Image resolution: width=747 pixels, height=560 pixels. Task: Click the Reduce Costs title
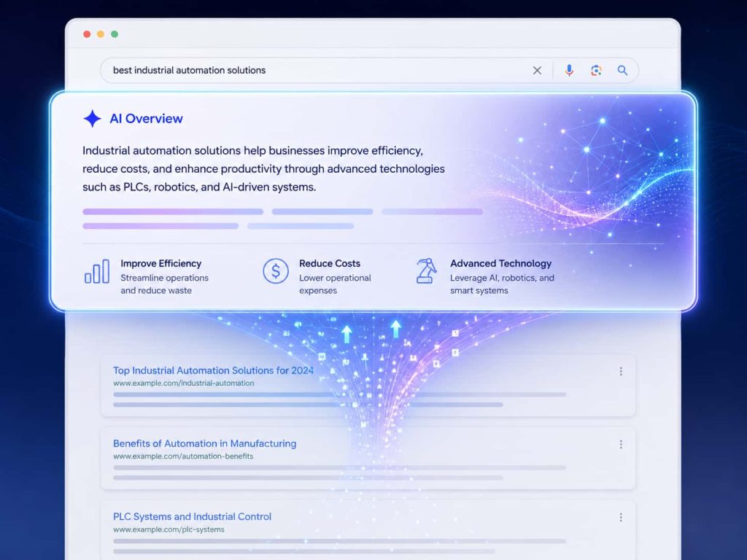click(330, 263)
